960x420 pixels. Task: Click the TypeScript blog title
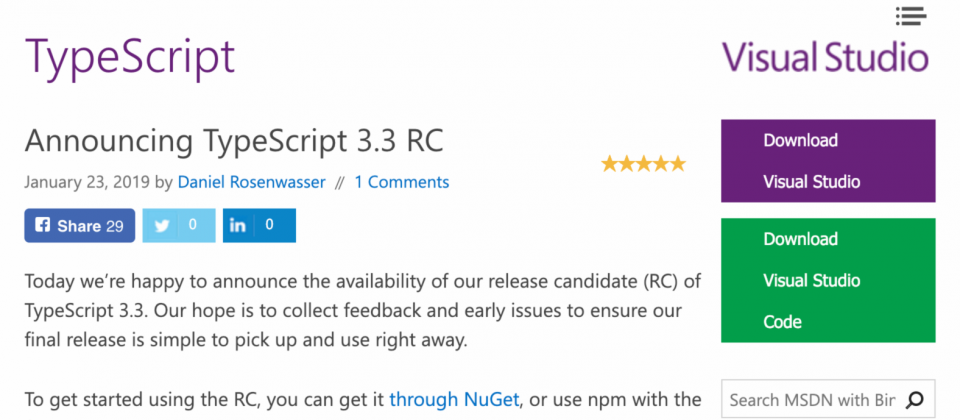click(x=130, y=57)
